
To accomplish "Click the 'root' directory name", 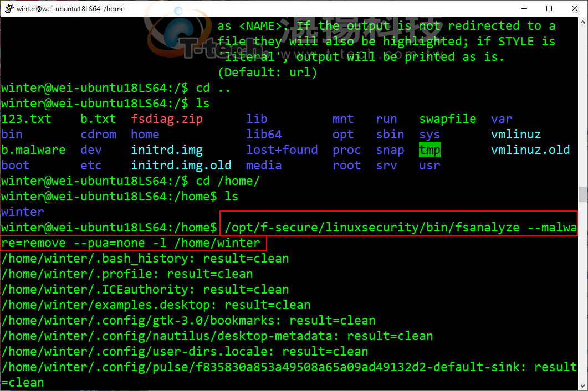I will pos(347,166).
